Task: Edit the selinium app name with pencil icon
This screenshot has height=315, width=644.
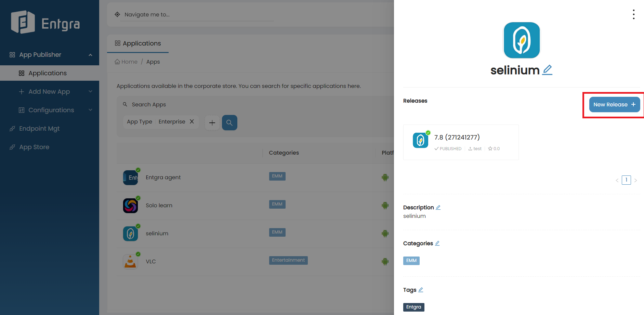Action: click(x=547, y=70)
